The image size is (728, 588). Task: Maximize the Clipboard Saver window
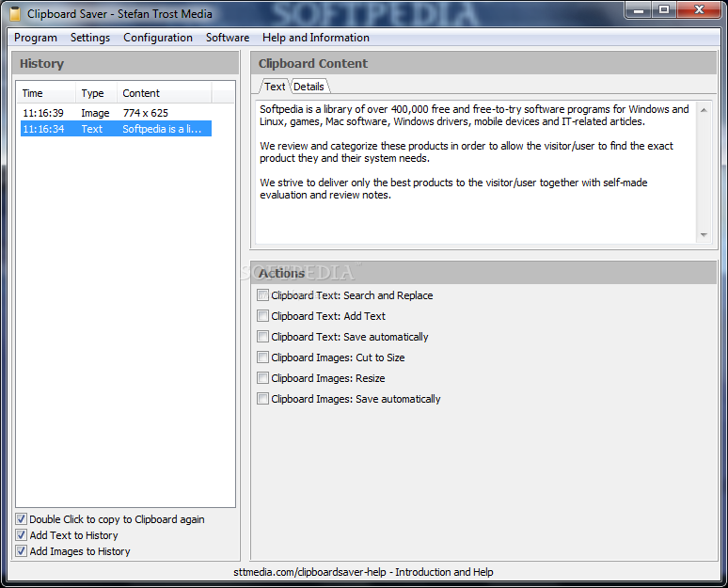pyautogui.click(x=664, y=9)
